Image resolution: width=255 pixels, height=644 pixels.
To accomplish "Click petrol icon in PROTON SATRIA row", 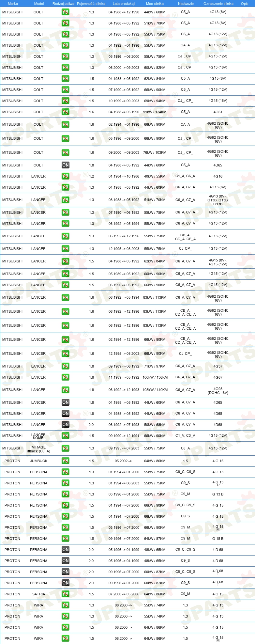I will tap(66, 594).
